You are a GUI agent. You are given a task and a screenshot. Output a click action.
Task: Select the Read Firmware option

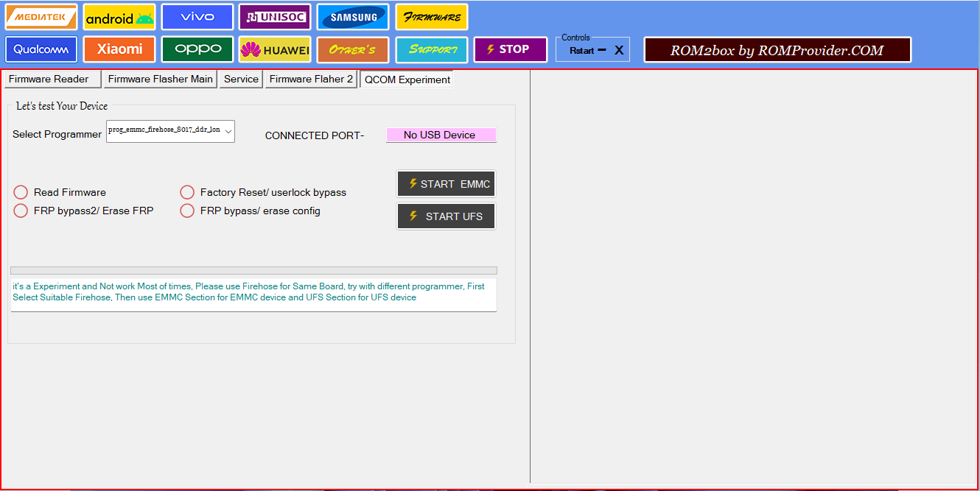coord(20,191)
